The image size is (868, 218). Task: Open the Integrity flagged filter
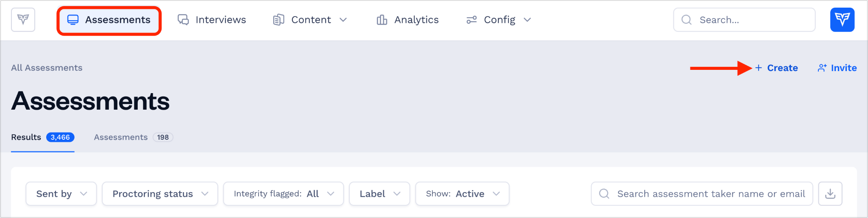click(284, 194)
